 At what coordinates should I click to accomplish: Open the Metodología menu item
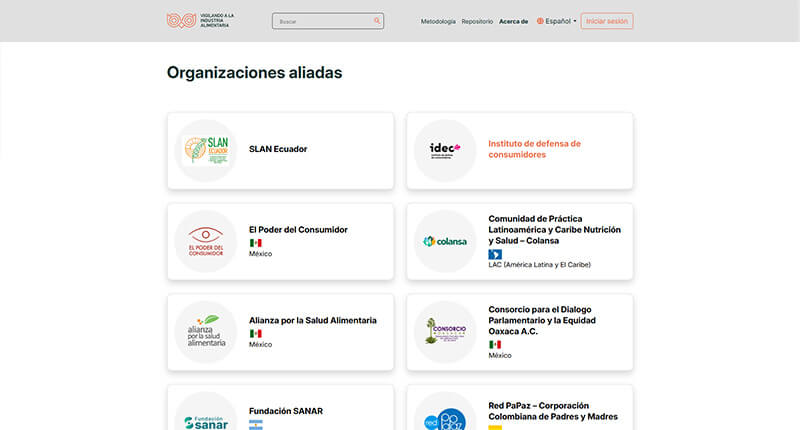[x=438, y=21]
